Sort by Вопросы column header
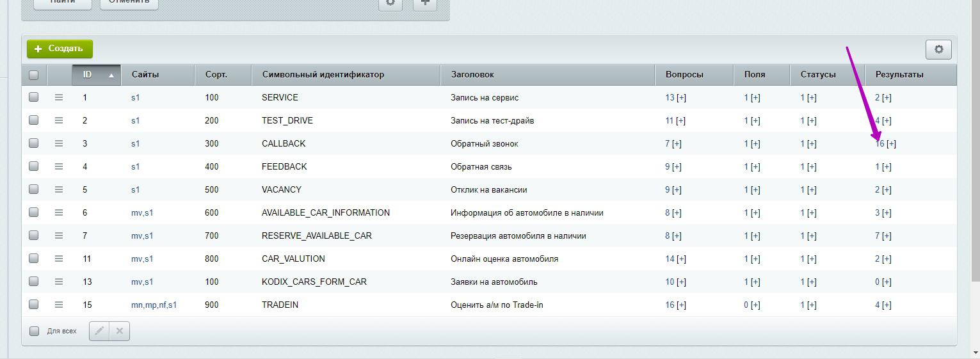980x359 pixels. (x=695, y=75)
